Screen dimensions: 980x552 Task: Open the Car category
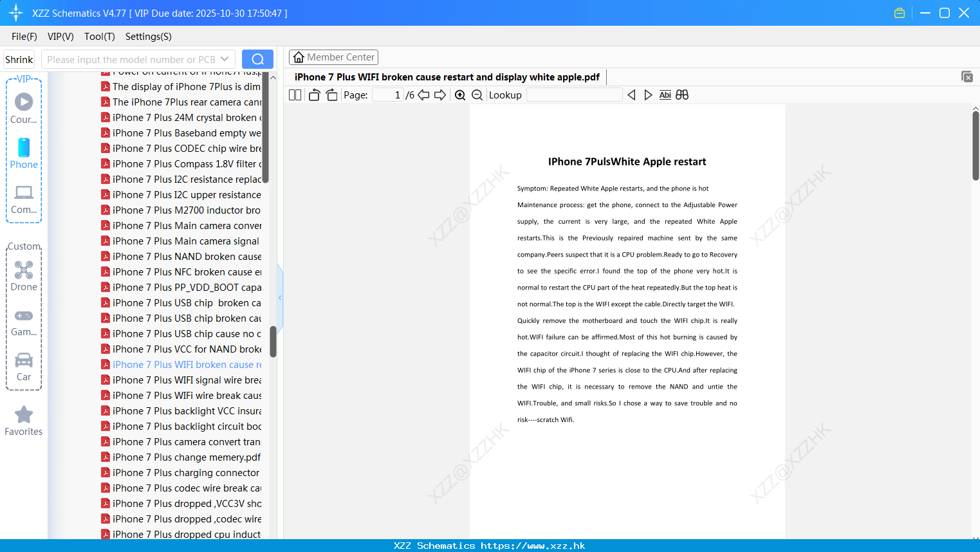coord(24,367)
